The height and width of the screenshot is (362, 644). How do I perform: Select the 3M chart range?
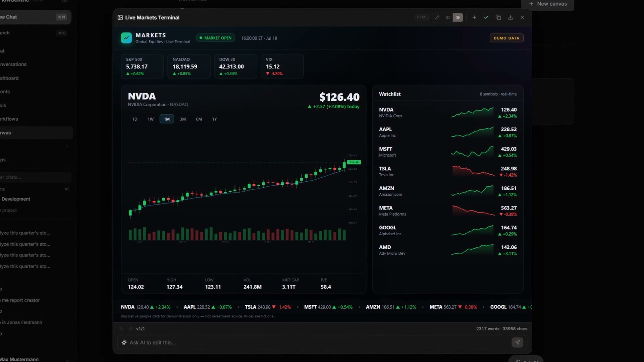tap(183, 119)
